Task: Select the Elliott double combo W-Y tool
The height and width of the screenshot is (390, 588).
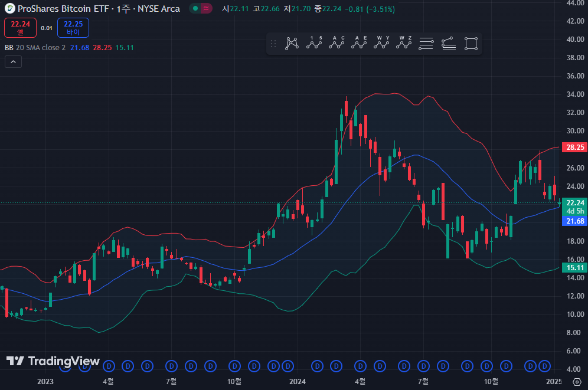Action: coord(381,44)
